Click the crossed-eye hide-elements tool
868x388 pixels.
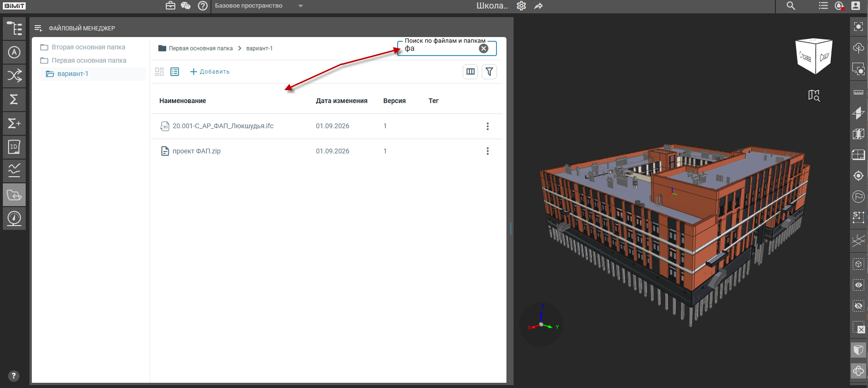click(858, 306)
